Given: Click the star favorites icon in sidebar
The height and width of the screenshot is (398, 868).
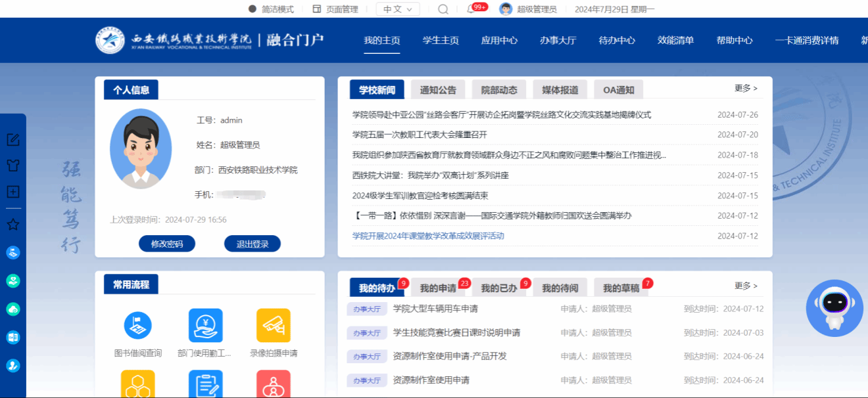Looking at the screenshot, I should pyautogui.click(x=13, y=225).
